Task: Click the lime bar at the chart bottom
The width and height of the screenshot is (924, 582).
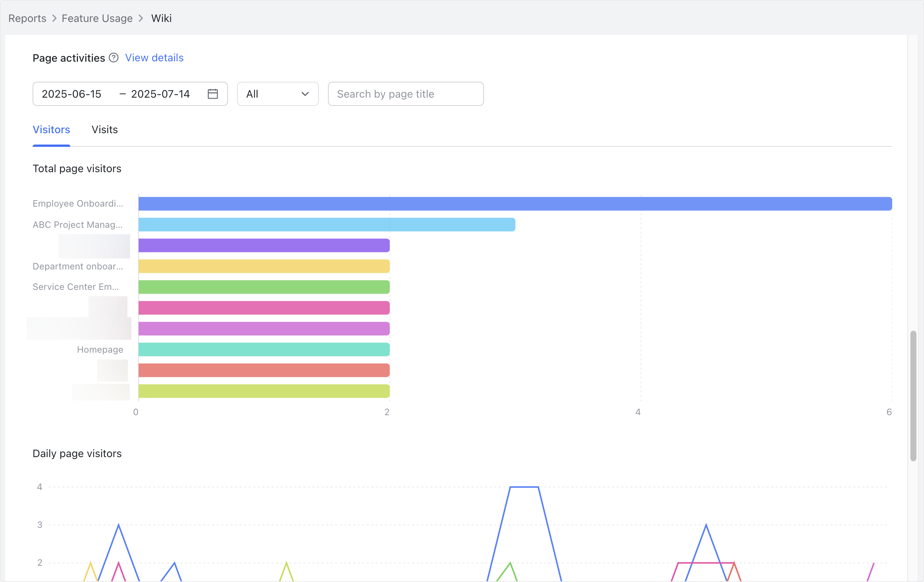Action: [264, 391]
